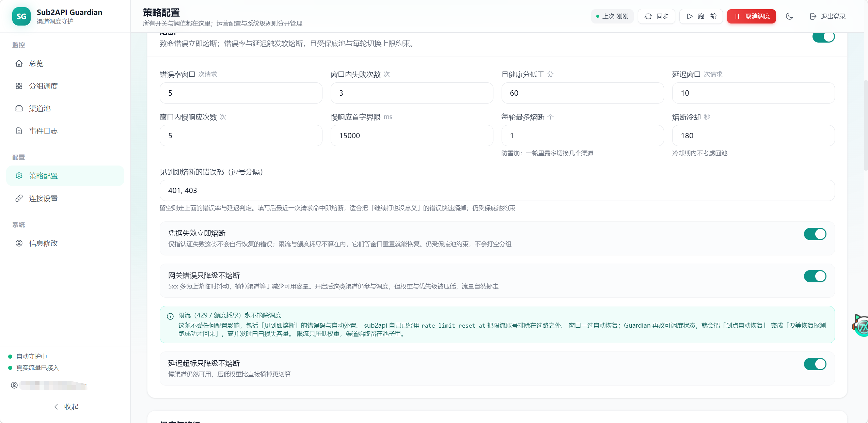Screen dimensions: 868x423
Task: Click the 窗口内失败次数 input field
Action: [412, 93]
